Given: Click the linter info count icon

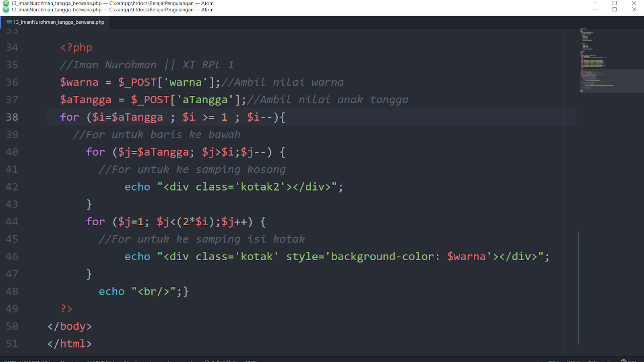Looking at the screenshot, I should click(228, 361).
